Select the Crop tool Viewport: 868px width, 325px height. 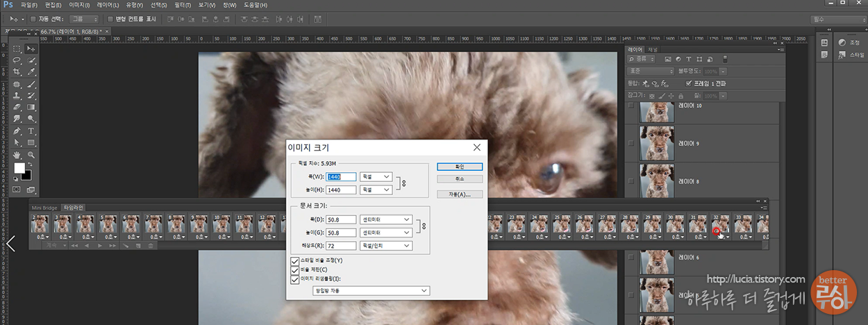tap(17, 72)
